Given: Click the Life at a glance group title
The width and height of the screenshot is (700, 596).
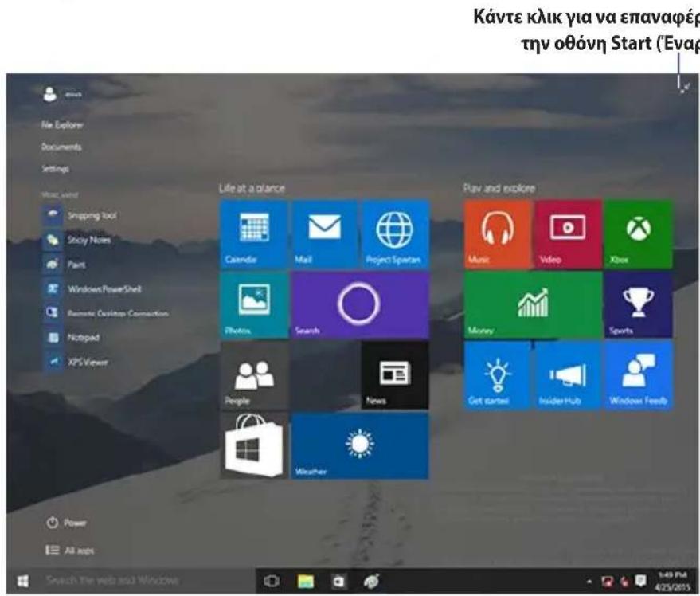Looking at the screenshot, I should pos(252,188).
